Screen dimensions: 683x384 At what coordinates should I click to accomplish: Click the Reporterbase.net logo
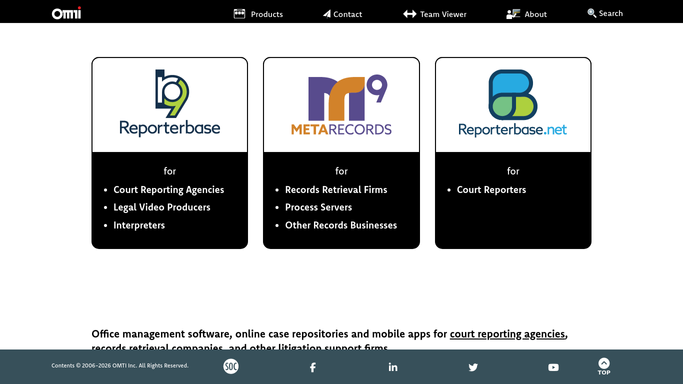pos(513,103)
